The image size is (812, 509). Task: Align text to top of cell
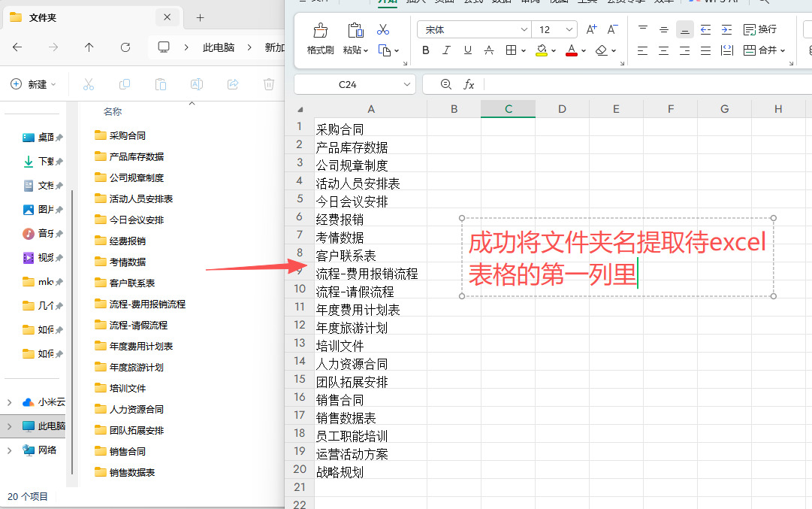(x=643, y=29)
